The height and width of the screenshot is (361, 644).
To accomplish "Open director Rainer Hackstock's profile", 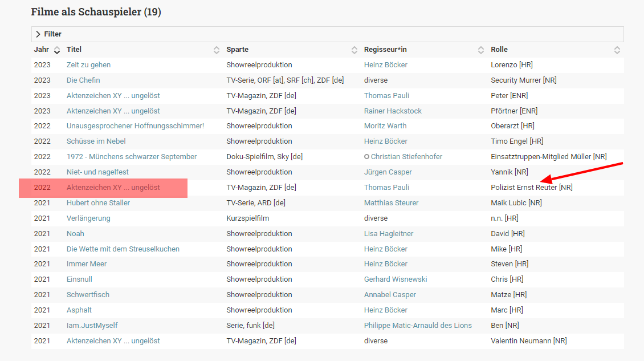I will coord(393,111).
